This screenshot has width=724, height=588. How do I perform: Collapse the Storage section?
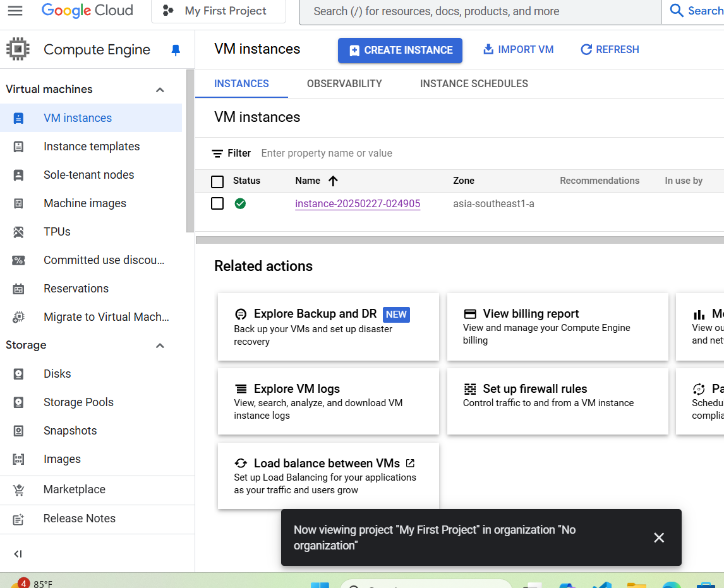(x=160, y=345)
